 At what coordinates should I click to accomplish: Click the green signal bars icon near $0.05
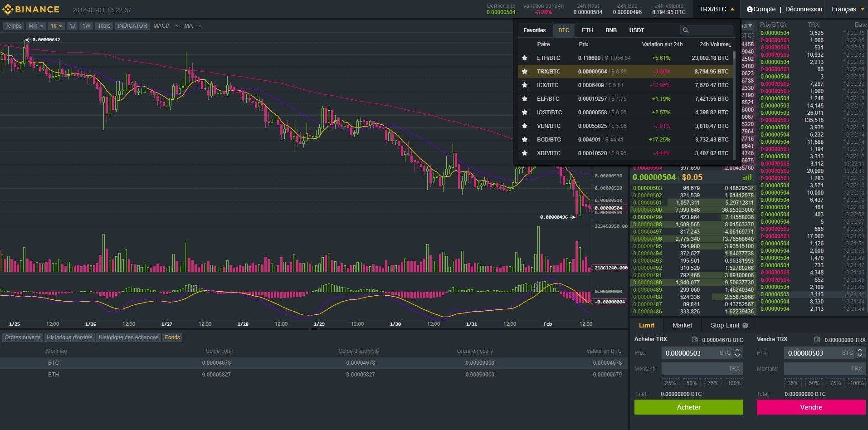tap(747, 177)
